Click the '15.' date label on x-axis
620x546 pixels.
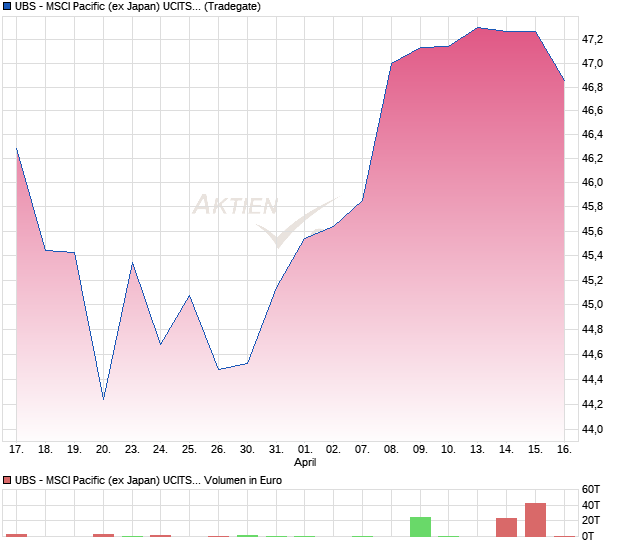(x=535, y=450)
